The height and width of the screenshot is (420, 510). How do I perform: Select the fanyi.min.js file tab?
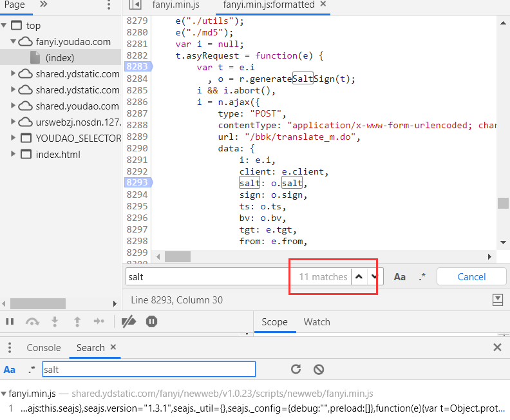click(x=176, y=5)
